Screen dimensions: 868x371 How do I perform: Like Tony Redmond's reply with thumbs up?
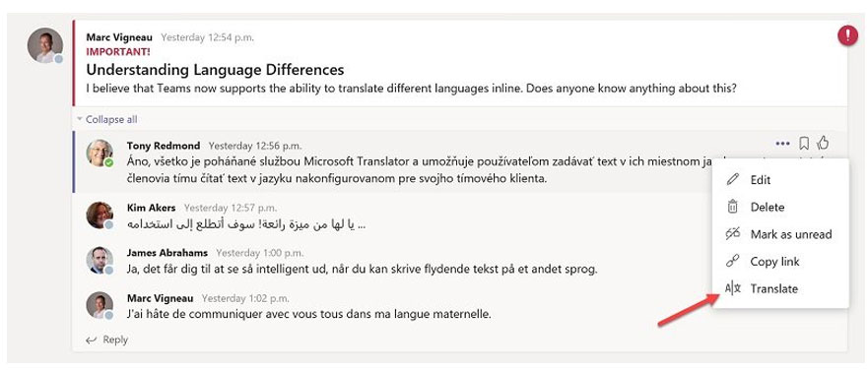pyautogui.click(x=823, y=144)
